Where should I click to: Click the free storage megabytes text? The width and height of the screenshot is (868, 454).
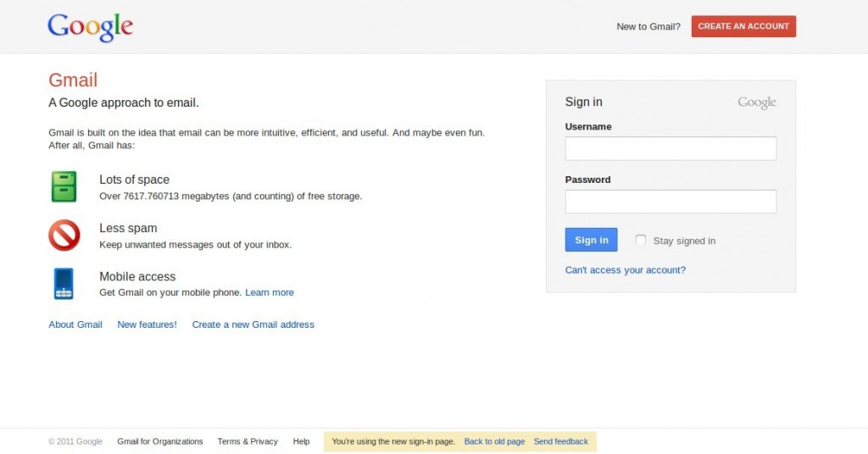(x=231, y=197)
